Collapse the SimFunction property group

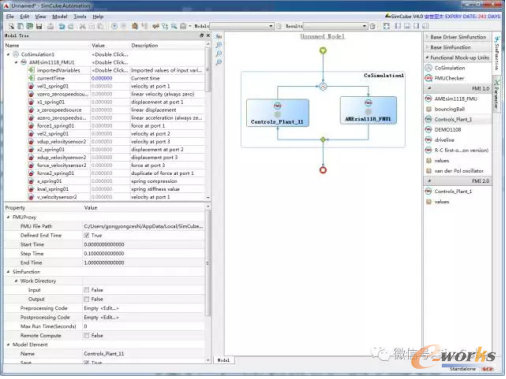(x=8, y=272)
